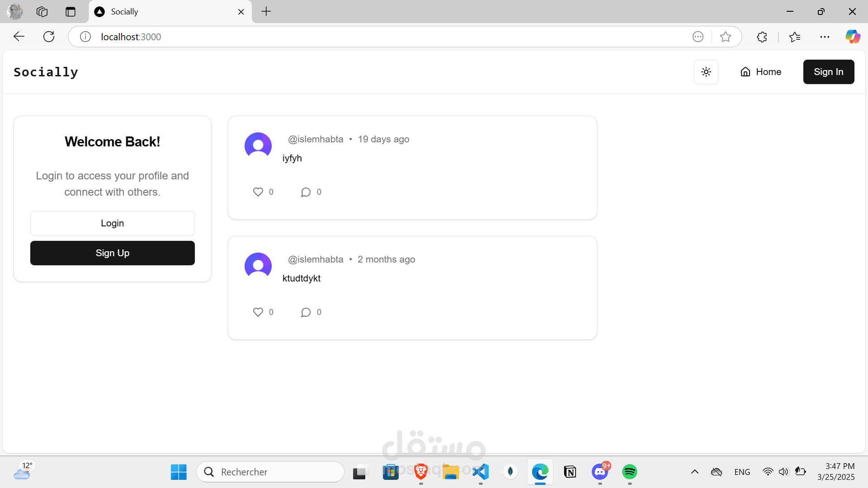
Task: Open comments on the 'iyfyh' post
Action: coord(306,192)
